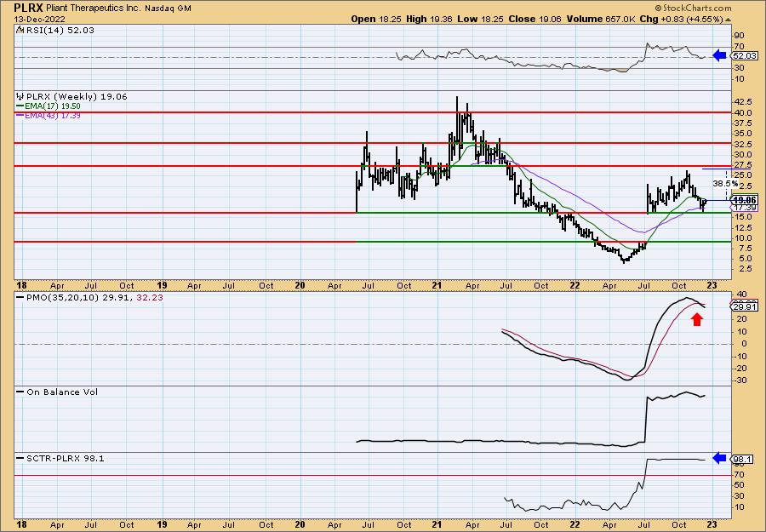Click the Open 18.25 value
This screenshot has height=532, width=766.
[x=374, y=19]
